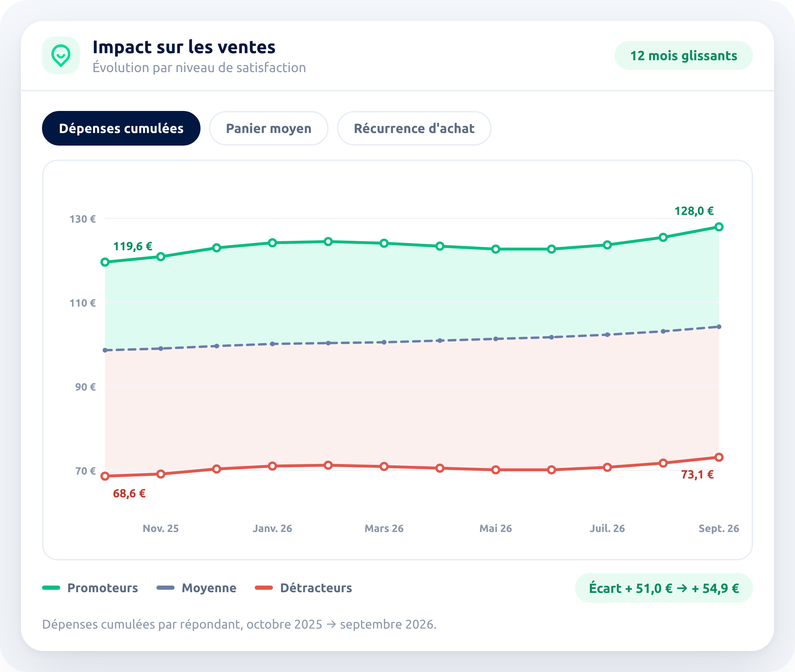Click the Juil. 26 axis label

607,528
